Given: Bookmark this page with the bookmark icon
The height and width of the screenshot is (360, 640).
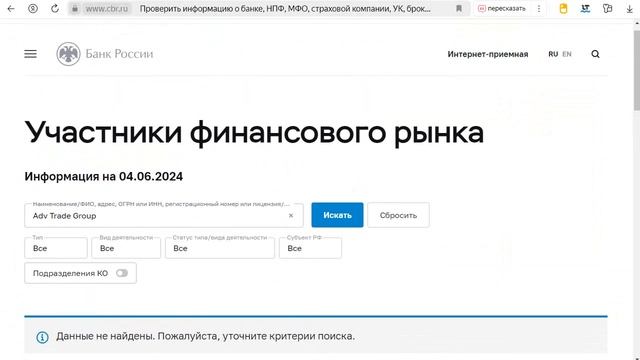Looking at the screenshot, I should [459, 9].
